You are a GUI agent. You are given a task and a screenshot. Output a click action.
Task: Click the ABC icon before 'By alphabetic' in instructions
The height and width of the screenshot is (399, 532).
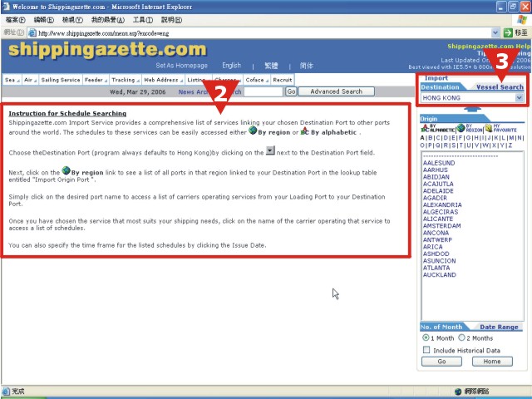pyautogui.click(x=305, y=131)
